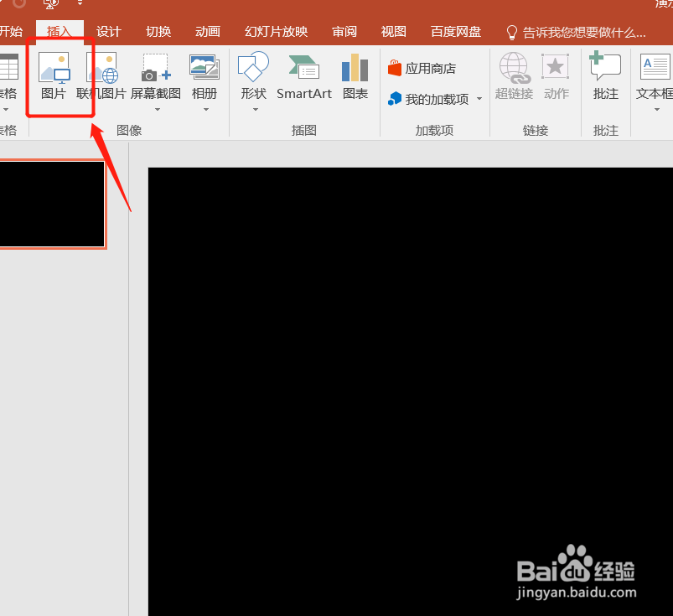
Task: Open the quick access toolbar customize arrow
Action: [80, 3]
